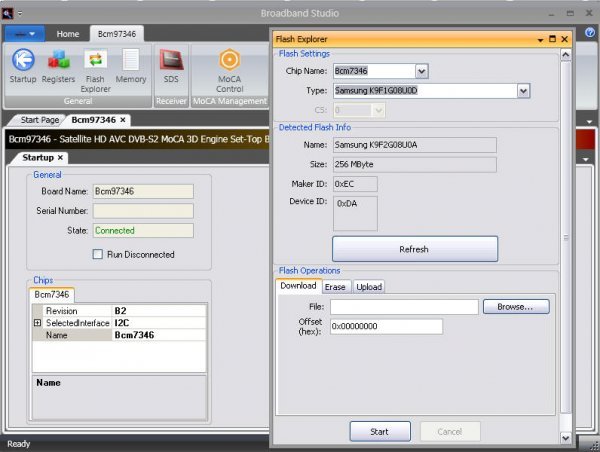Close the Flash Explorer panel
600x452 pixels.
pos(564,39)
